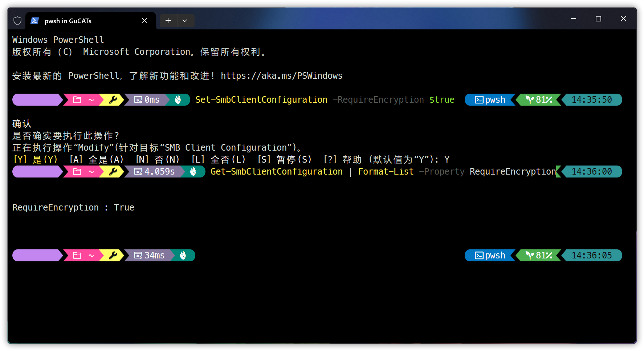
Task: Open a new tab with the plus button
Action: click(168, 21)
